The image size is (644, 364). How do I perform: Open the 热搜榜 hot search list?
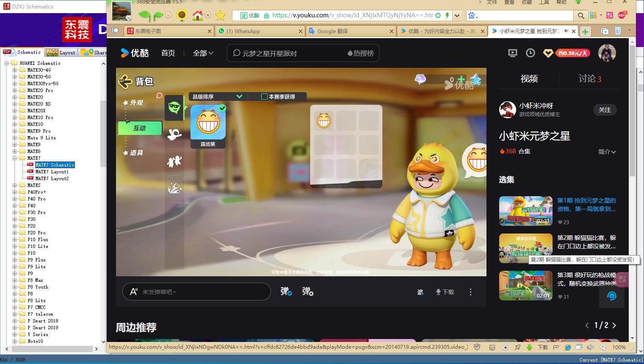361,53
